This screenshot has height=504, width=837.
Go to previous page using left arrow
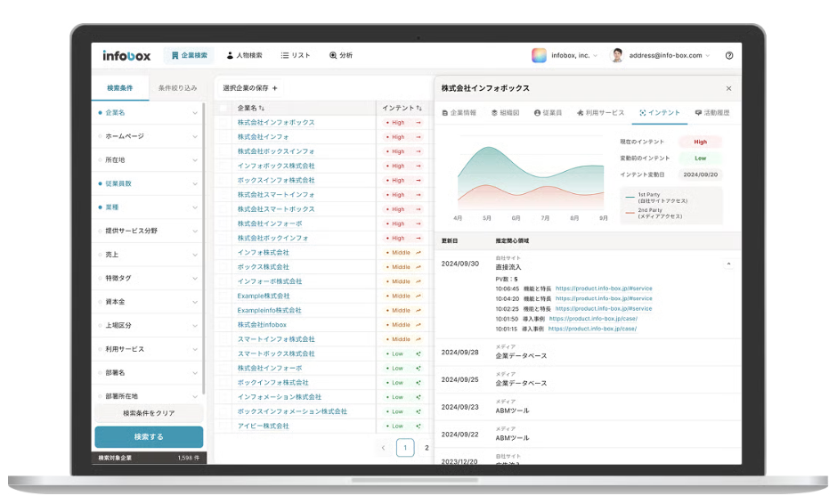[383, 447]
